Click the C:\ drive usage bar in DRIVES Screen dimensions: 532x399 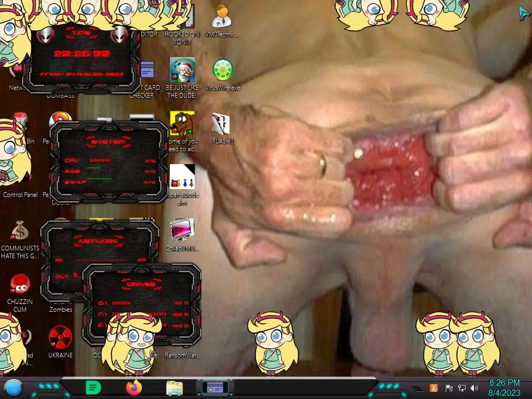(x=122, y=303)
